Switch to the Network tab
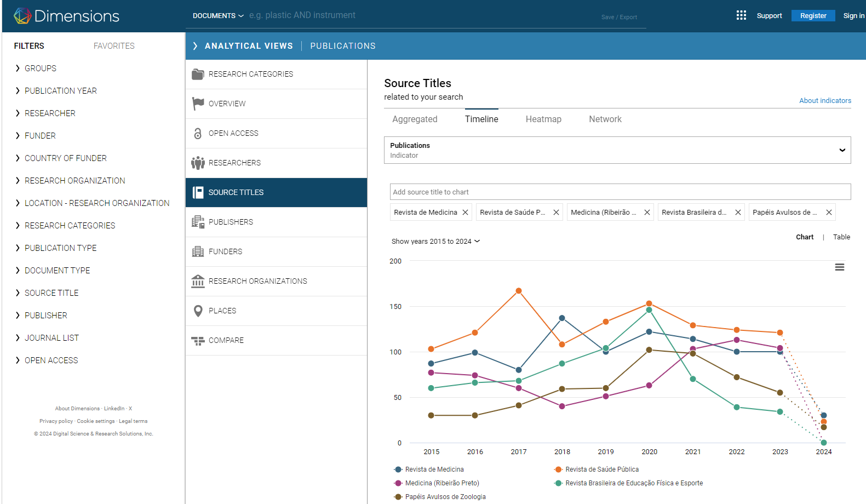Viewport: 866px width, 504px height. 605,119
